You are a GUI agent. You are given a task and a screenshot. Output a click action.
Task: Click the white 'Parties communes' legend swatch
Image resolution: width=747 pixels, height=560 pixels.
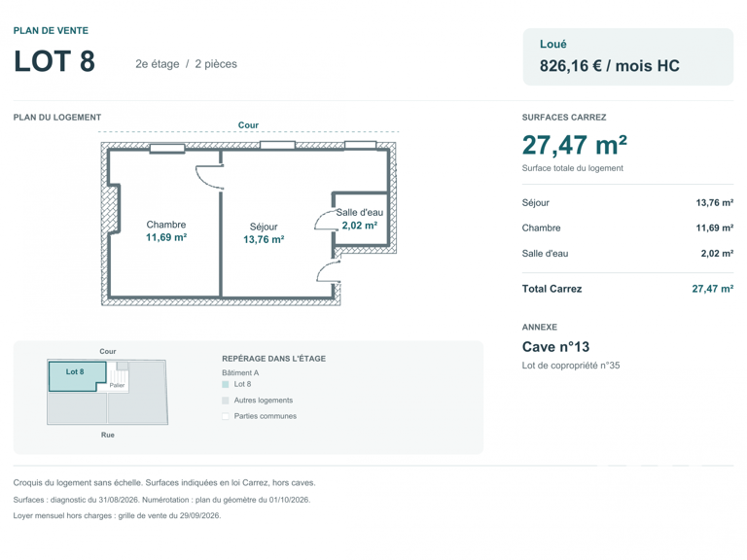click(x=226, y=416)
